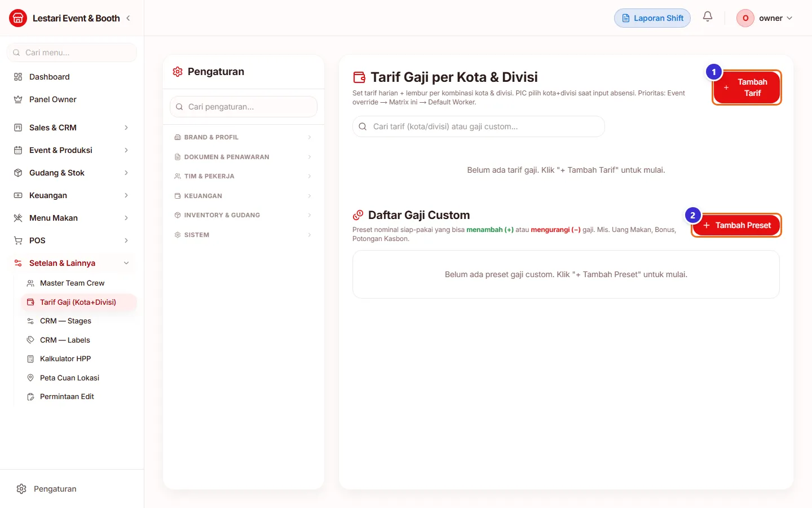Expand the Keuangan sidebar menu
The height and width of the screenshot is (508, 812).
click(x=72, y=195)
